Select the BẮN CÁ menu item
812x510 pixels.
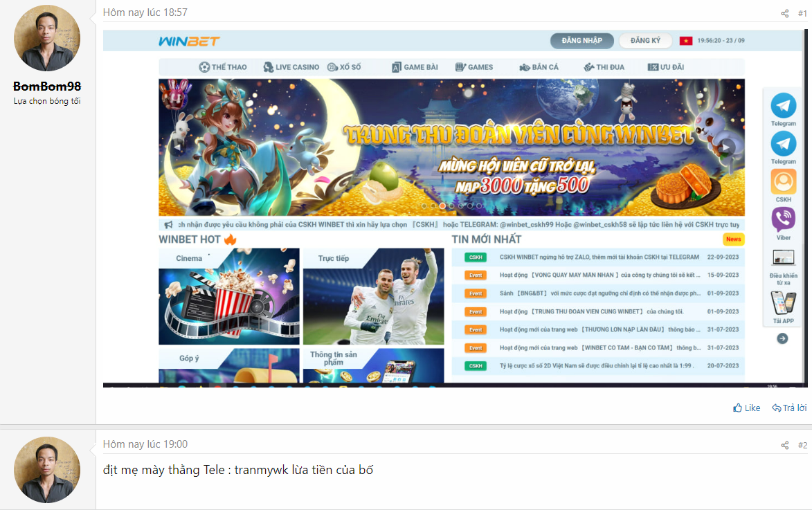coord(539,67)
